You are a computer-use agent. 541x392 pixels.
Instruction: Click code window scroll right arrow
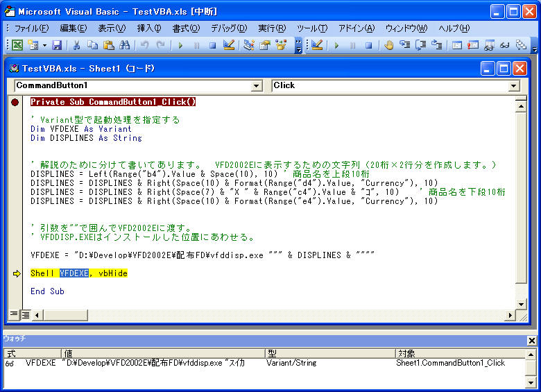pos(510,315)
